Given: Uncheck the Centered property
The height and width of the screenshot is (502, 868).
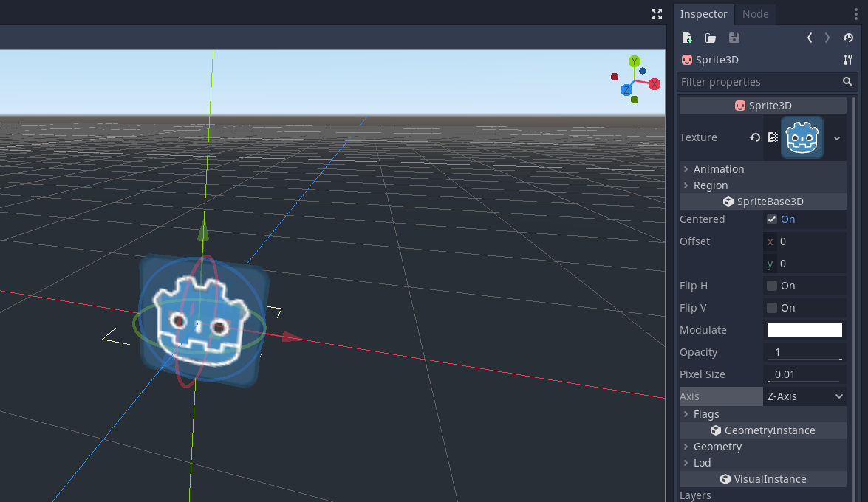Looking at the screenshot, I should pos(771,219).
